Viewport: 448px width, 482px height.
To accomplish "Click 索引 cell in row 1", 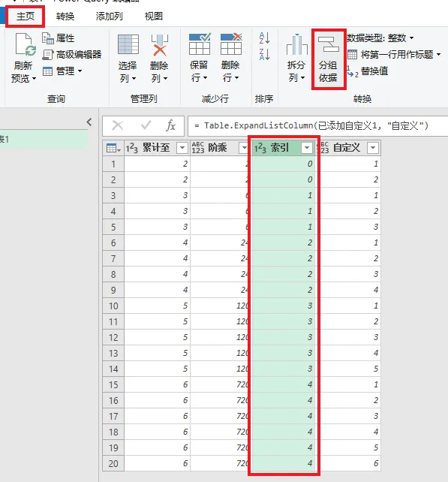I will coord(283,164).
